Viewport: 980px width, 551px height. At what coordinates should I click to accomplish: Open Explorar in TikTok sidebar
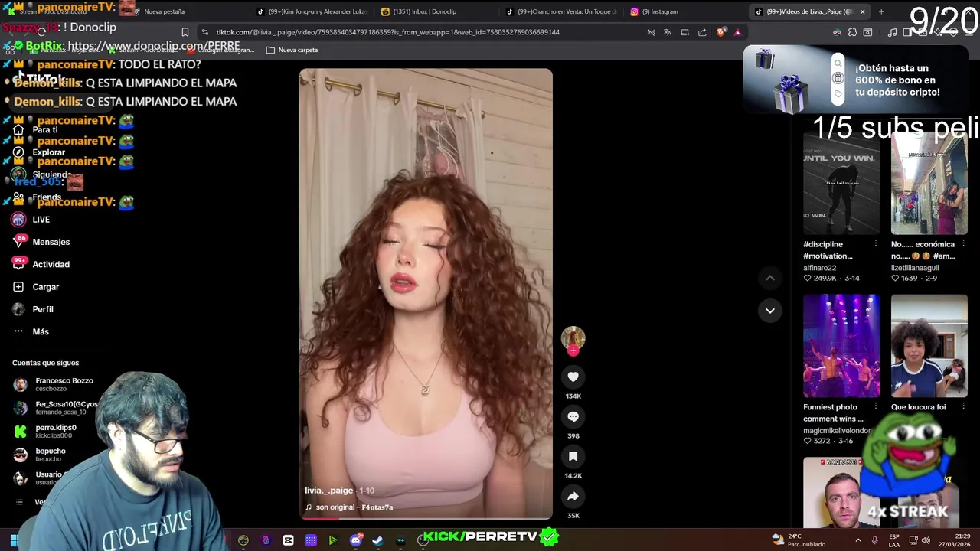click(39, 152)
